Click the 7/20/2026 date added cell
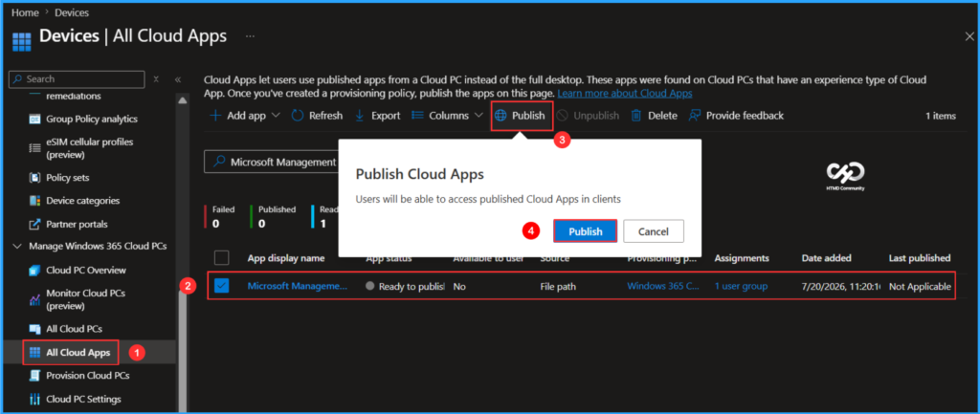The width and height of the screenshot is (980, 414). (841, 286)
